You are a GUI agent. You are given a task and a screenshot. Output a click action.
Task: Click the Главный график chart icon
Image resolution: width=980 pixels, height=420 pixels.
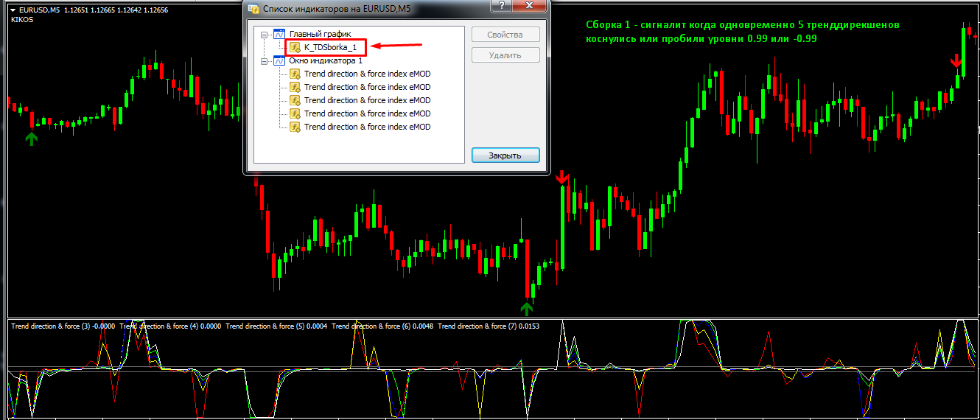tap(279, 34)
